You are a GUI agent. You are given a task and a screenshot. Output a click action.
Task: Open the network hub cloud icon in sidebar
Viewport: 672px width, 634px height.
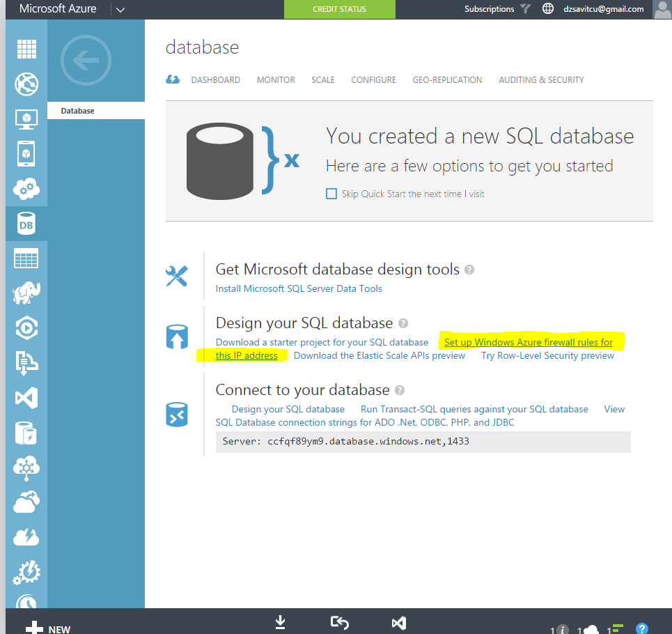[26, 467]
